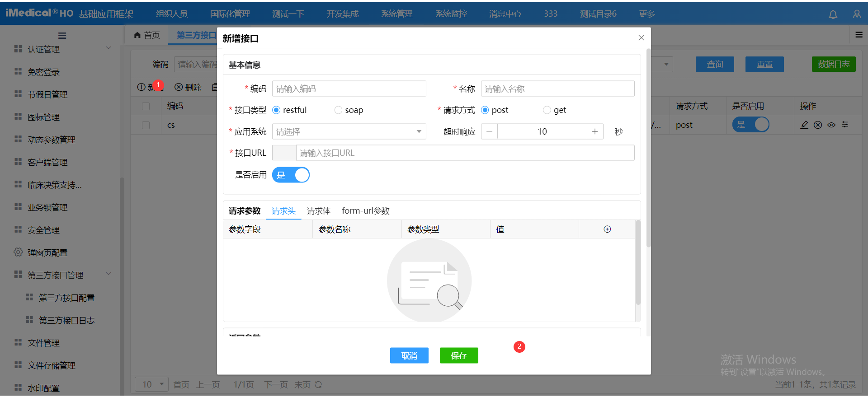
Task: Open 第三方接口日志 in sidebar
Action: point(66,320)
